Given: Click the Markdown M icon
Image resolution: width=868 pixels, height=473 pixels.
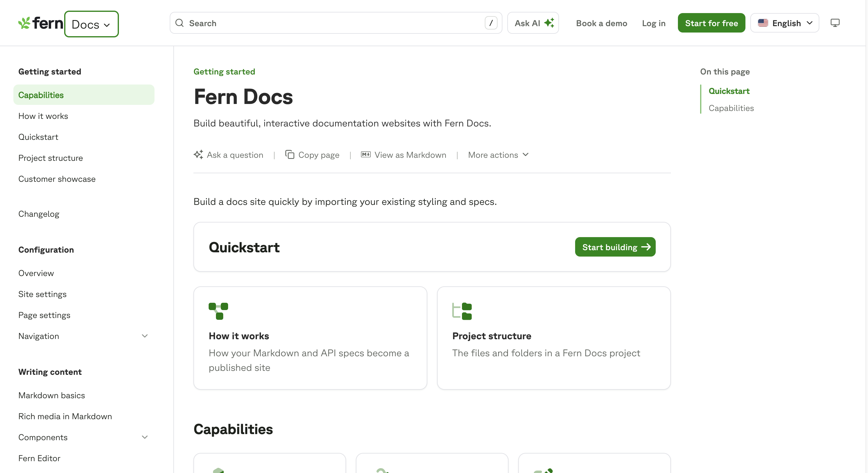Looking at the screenshot, I should click(x=366, y=155).
